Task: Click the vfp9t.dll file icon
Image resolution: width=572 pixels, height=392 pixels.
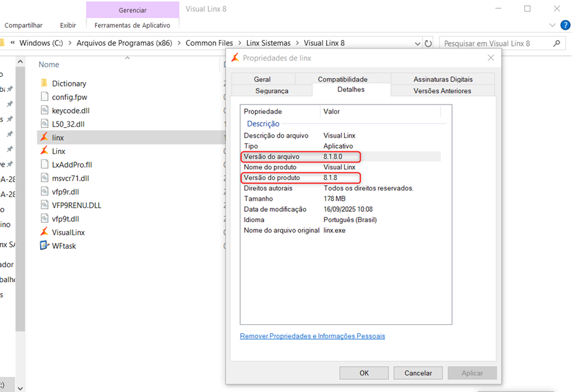Action: point(44,218)
